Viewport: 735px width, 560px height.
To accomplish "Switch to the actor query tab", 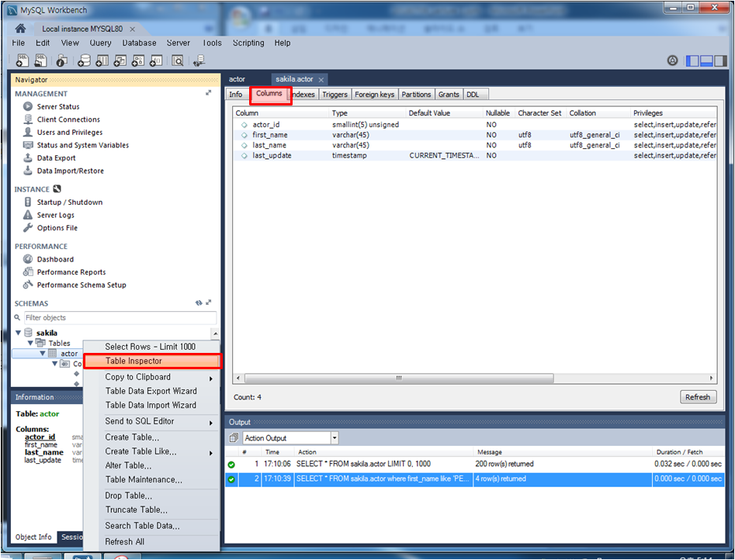I will [237, 79].
